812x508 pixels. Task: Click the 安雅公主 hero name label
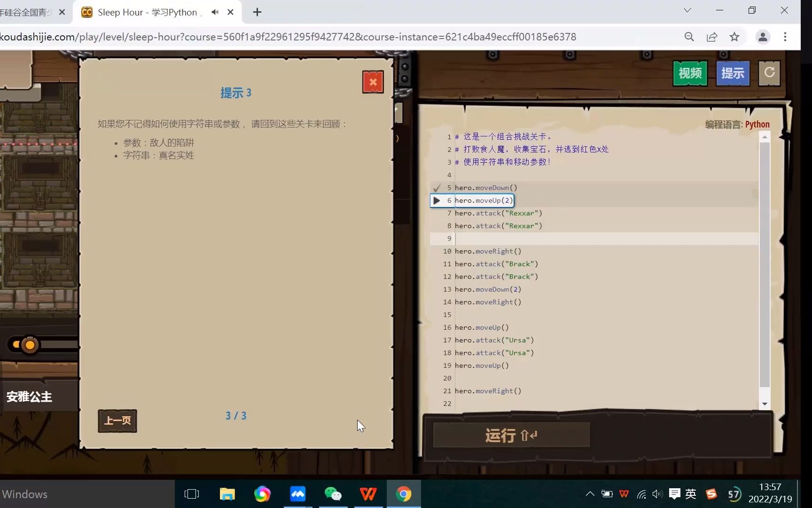point(29,397)
